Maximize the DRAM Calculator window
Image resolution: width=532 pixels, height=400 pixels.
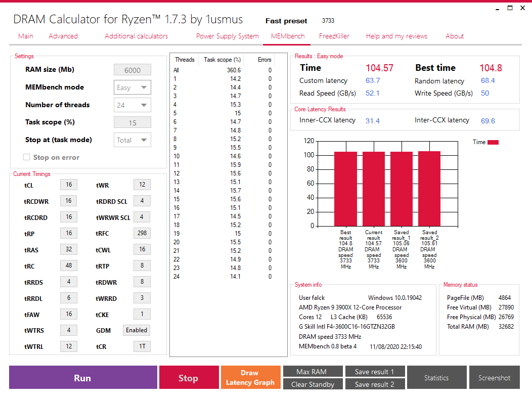(x=510, y=8)
